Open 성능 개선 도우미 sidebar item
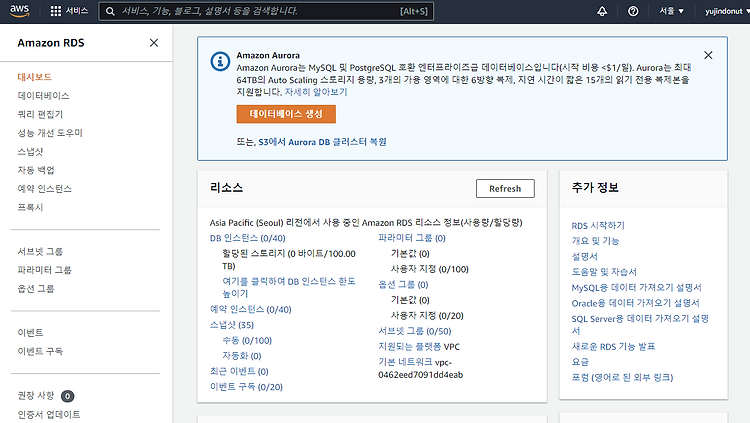Image resolution: width=750 pixels, height=423 pixels. [x=50, y=133]
